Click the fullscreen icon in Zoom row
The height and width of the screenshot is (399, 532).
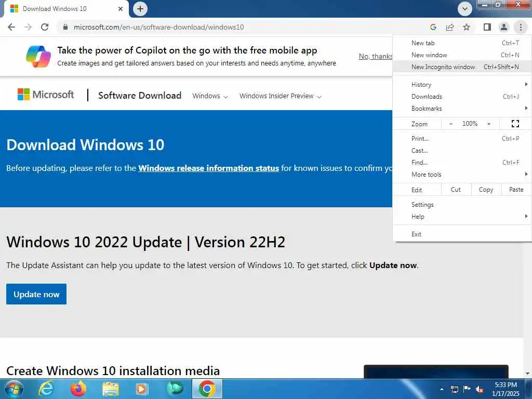coord(515,124)
